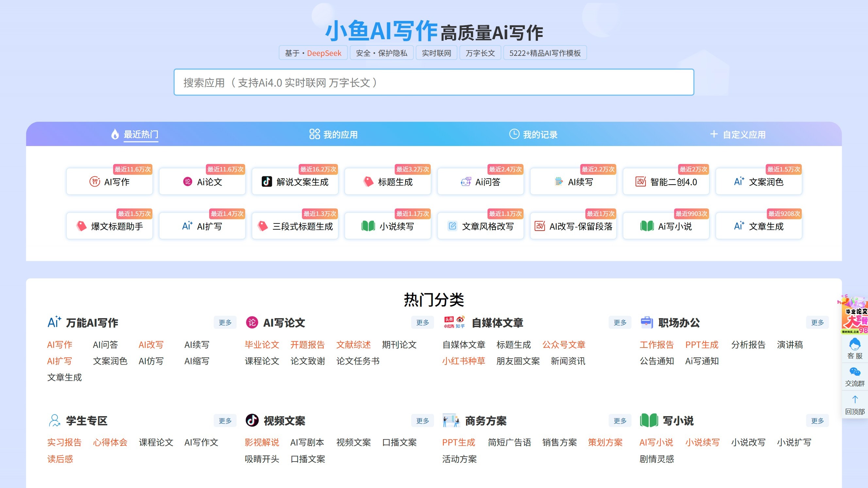The image size is (868, 488).
Task: Open the 公众号文章 link
Action: (x=564, y=345)
